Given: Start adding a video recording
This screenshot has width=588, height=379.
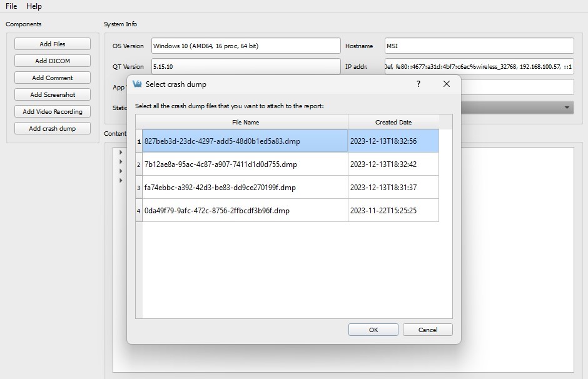Looking at the screenshot, I should [52, 111].
